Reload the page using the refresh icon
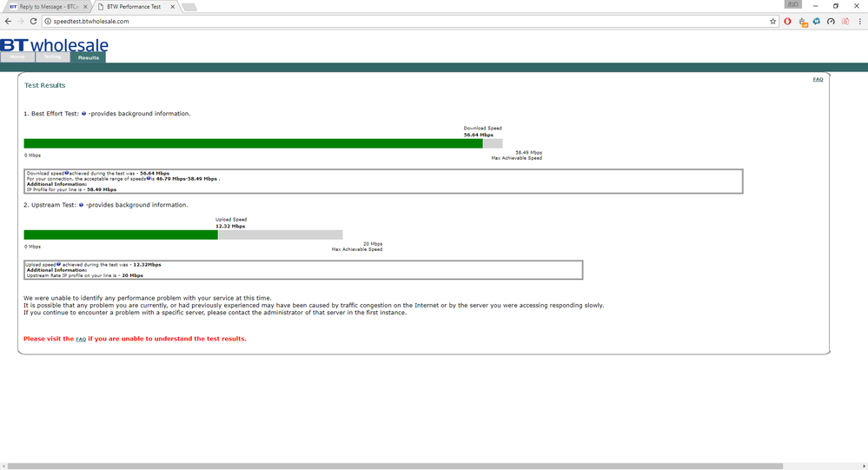Viewport: 868px width, 470px height. tap(33, 21)
